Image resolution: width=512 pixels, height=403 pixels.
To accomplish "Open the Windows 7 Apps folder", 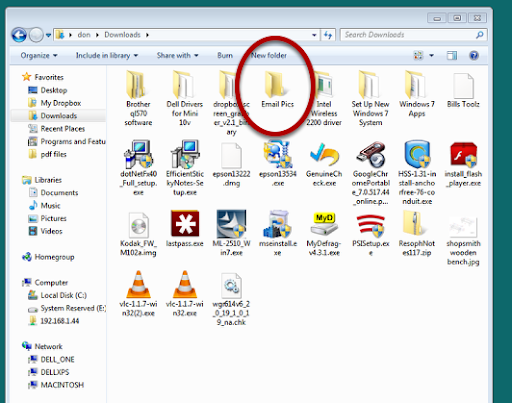I will click(417, 94).
